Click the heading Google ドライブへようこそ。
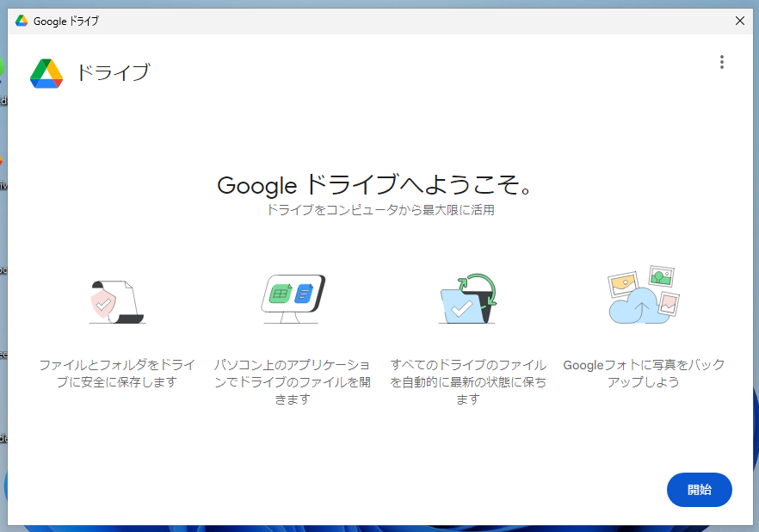The image size is (759, 532). [x=374, y=185]
